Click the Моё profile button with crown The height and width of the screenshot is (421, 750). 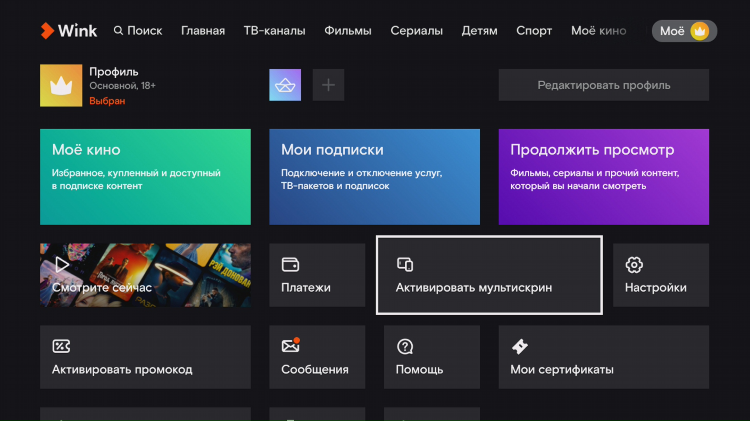(684, 31)
